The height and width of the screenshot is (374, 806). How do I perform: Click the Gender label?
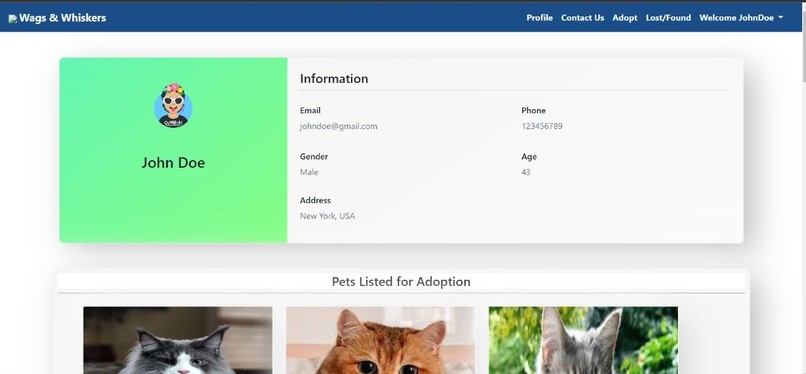pyautogui.click(x=314, y=157)
